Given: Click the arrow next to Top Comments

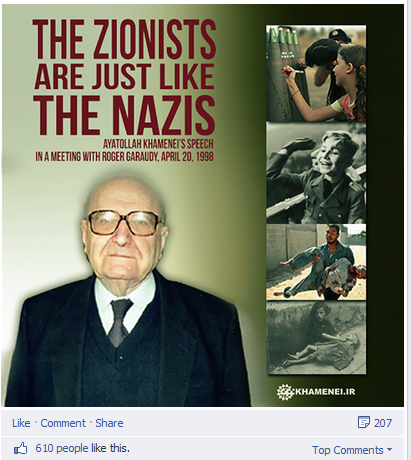Looking at the screenshot, I should point(389,450).
